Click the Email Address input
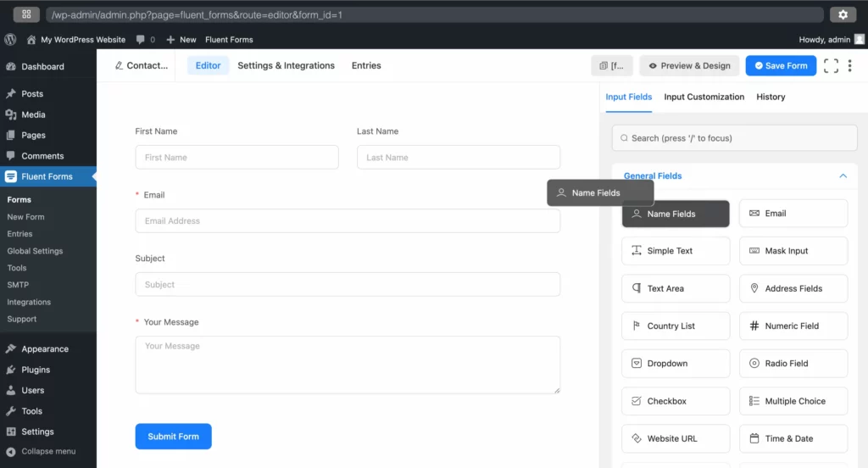This screenshot has width=868, height=468. 348,221
